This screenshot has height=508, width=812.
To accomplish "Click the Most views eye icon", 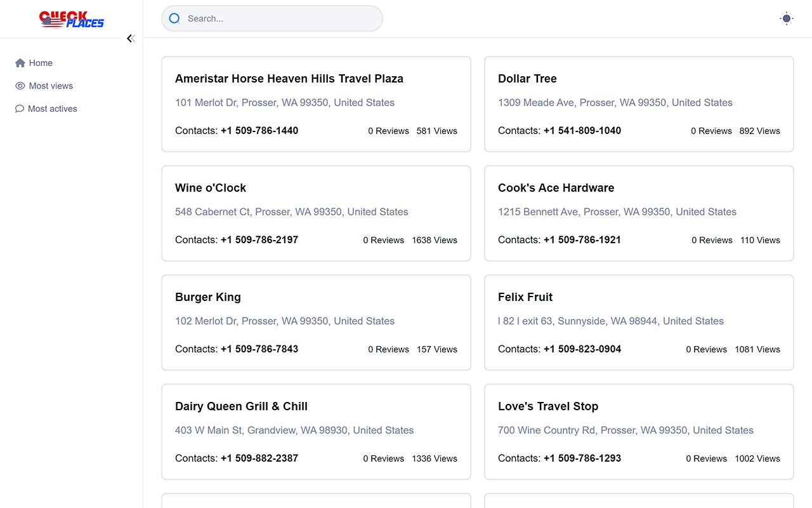I will click(20, 86).
